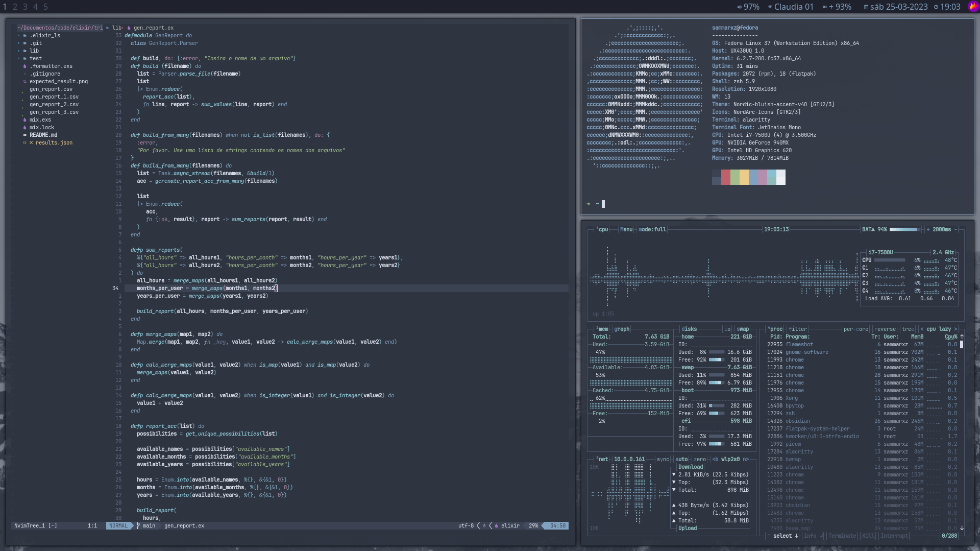The image size is (980, 551).
Task: Toggle per-core CPU usage for processes
Action: 856,329
